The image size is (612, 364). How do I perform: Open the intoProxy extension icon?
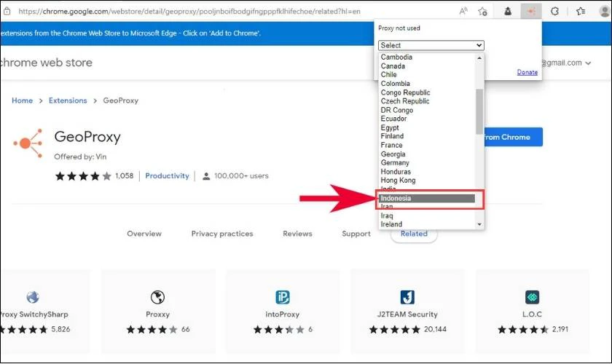click(282, 297)
